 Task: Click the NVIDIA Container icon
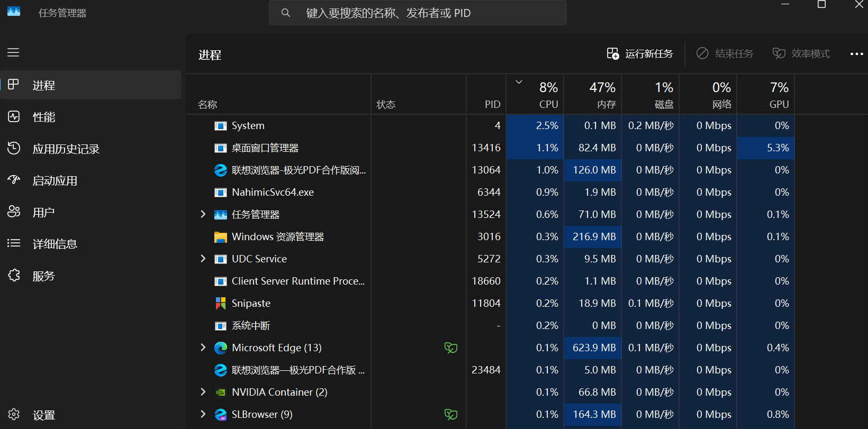[221, 393]
